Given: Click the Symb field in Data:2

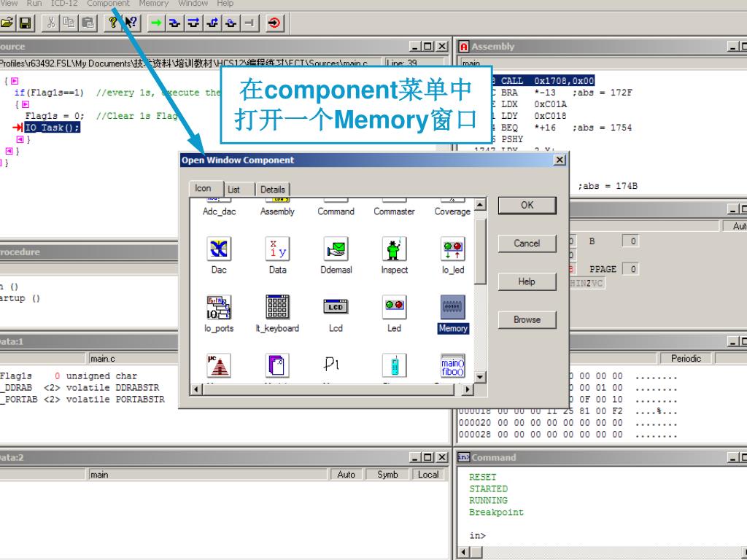Looking at the screenshot, I should (387, 474).
